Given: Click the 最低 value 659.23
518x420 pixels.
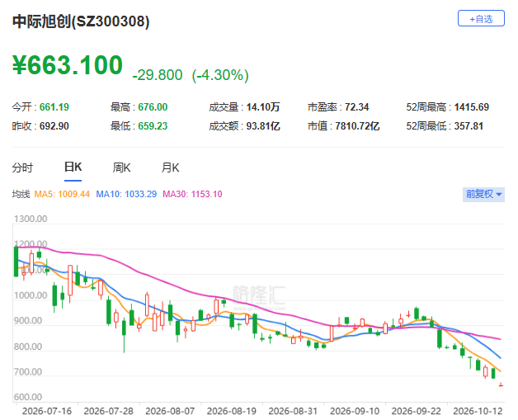Looking at the screenshot, I should [153, 126].
